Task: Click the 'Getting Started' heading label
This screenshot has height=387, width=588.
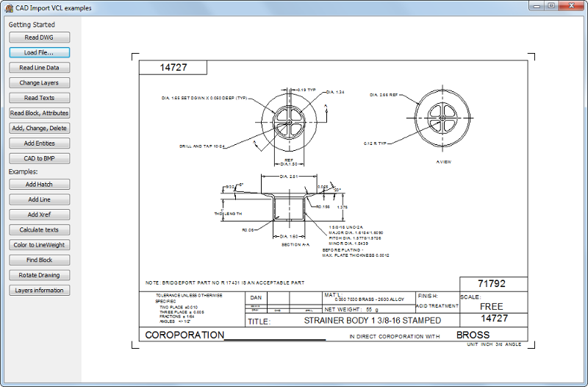Action: [x=32, y=25]
